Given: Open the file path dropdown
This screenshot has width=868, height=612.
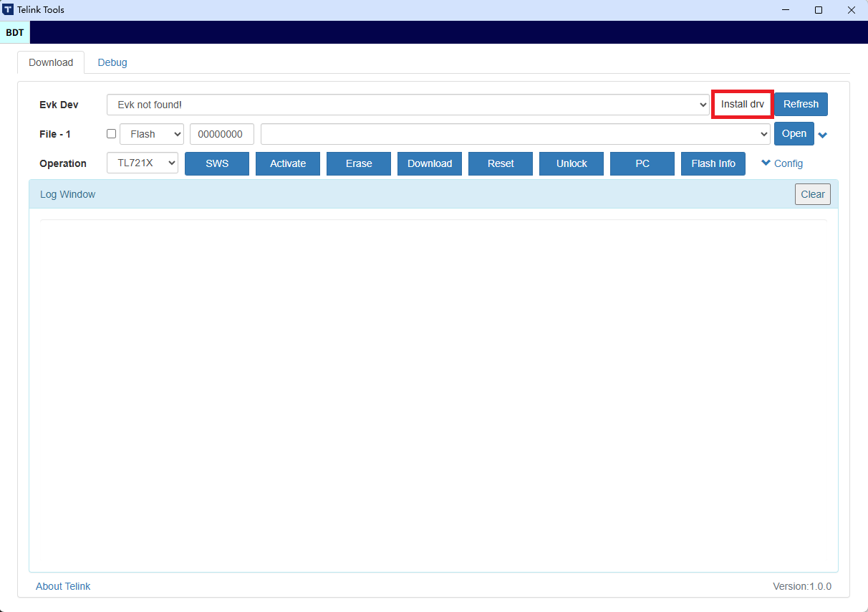Looking at the screenshot, I should coord(515,134).
